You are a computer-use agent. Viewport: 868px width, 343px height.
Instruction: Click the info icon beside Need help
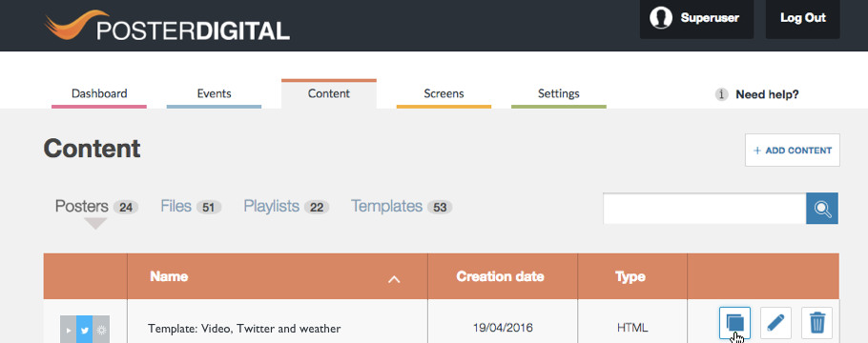pyautogui.click(x=721, y=94)
